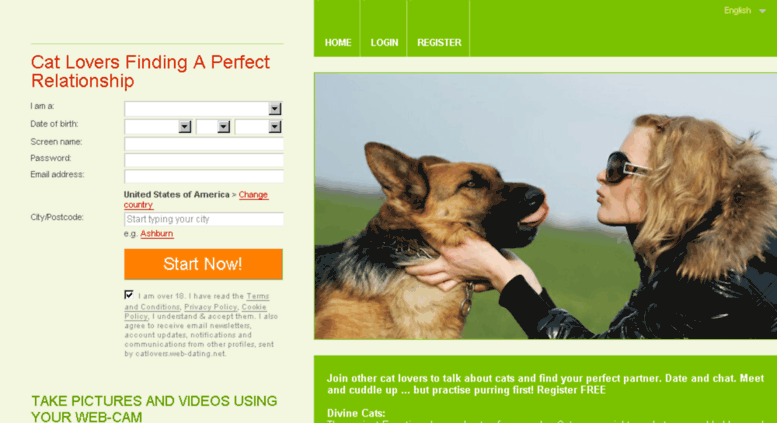The height and width of the screenshot is (423, 777).
Task: Open the Terms and Conditions link
Action: 196,301
